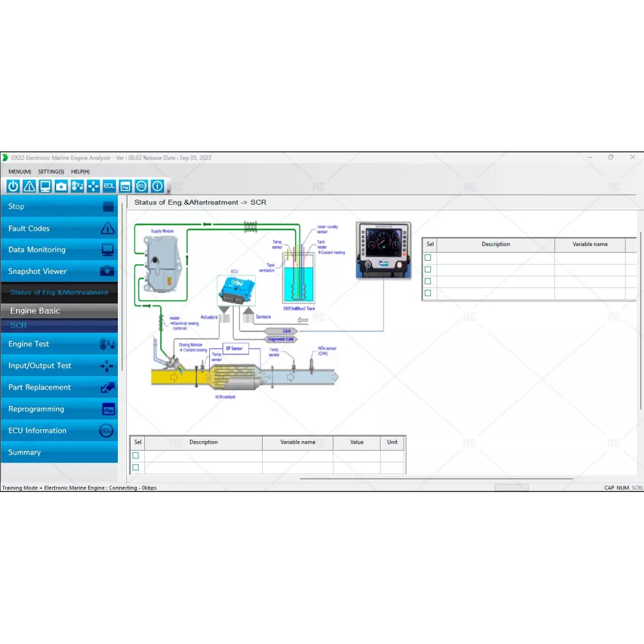Open Part Replacement from the sidebar

(59, 387)
